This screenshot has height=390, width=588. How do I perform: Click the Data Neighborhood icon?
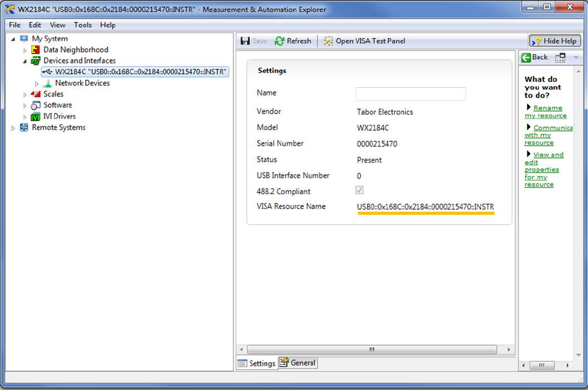click(x=36, y=50)
